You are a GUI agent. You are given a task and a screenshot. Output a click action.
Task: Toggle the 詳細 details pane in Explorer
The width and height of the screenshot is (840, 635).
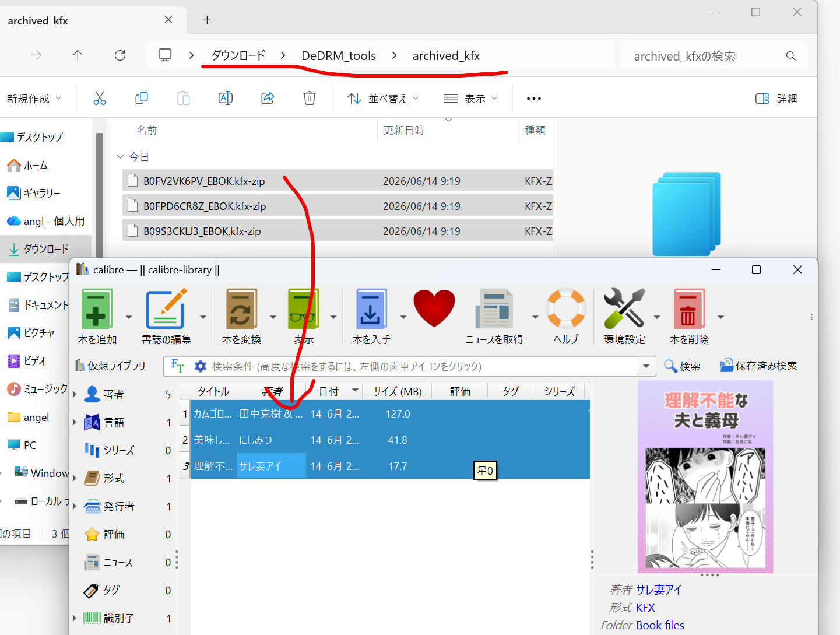coord(776,99)
